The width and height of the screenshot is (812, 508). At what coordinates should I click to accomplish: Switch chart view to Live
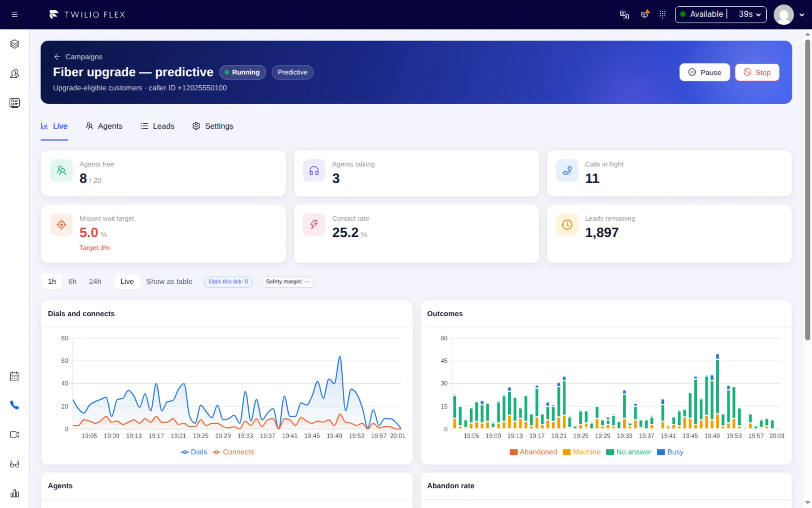click(x=127, y=281)
